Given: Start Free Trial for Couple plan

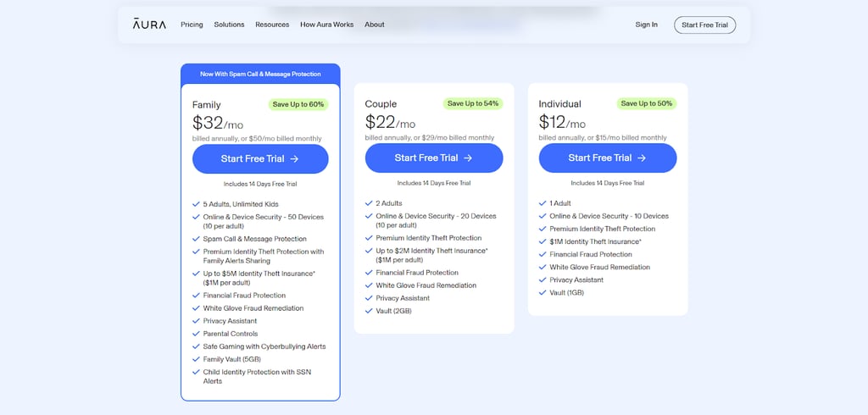Looking at the screenshot, I should tap(434, 158).
